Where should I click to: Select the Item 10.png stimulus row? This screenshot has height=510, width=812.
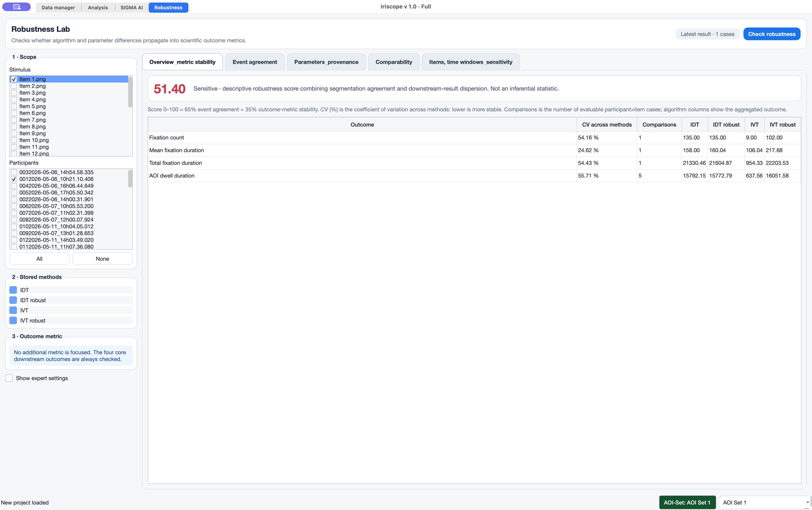tap(69, 140)
